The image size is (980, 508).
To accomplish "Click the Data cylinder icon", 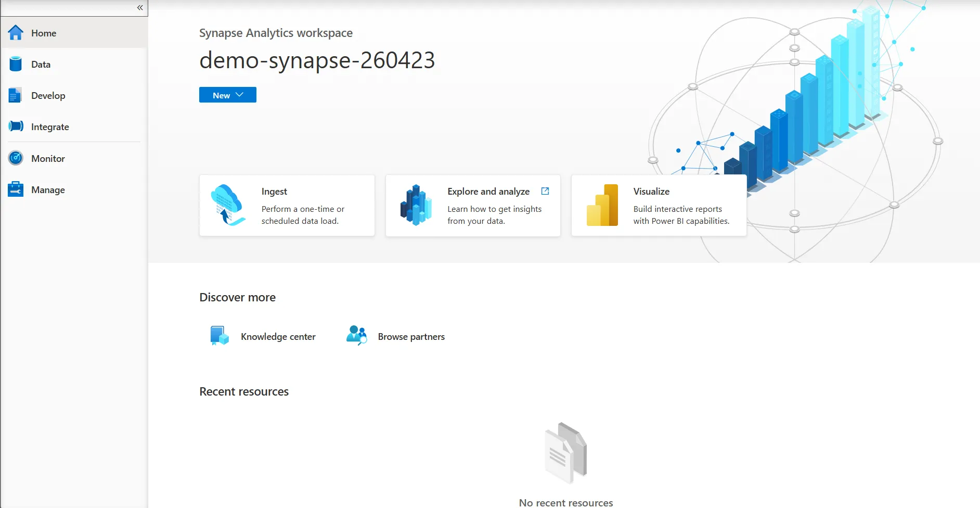I will tap(16, 64).
